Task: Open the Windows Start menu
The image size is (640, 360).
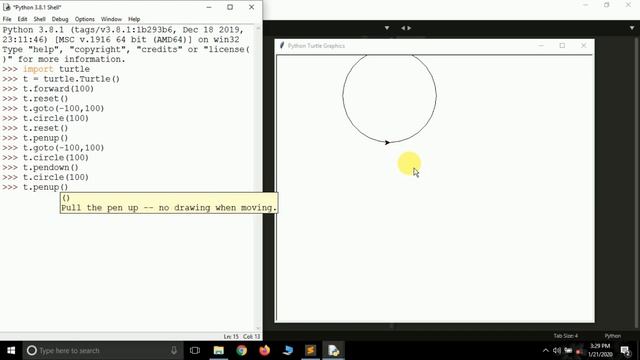Action: 11,350
